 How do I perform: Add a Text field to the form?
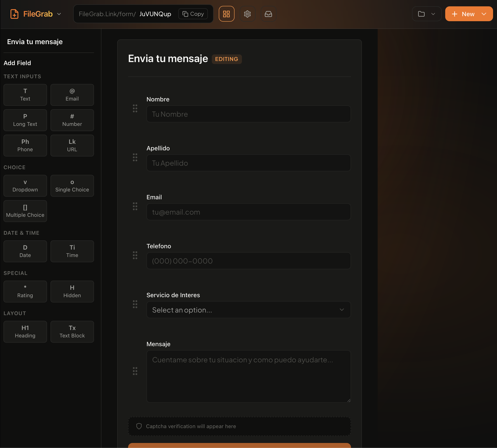[x=25, y=95]
